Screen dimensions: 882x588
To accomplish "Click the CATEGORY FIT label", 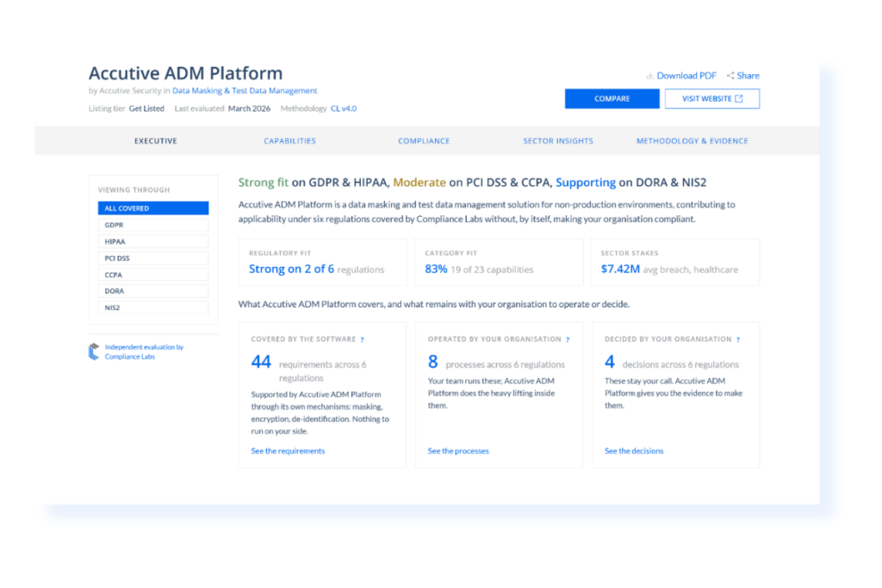I will pos(451,253).
